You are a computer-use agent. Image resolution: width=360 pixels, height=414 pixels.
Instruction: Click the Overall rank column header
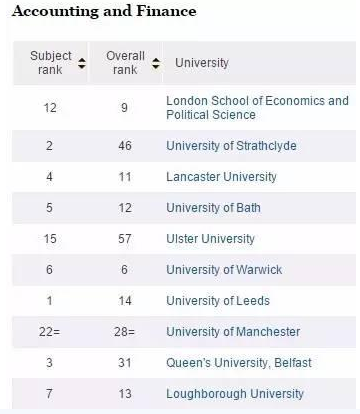(125, 63)
